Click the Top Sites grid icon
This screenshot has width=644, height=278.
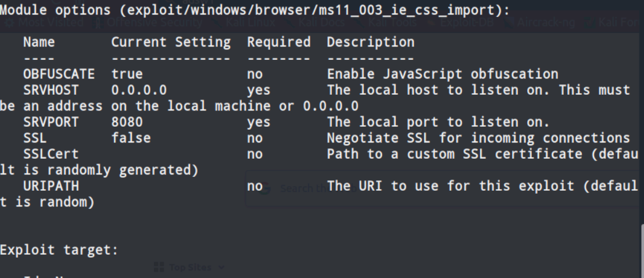coord(159,268)
